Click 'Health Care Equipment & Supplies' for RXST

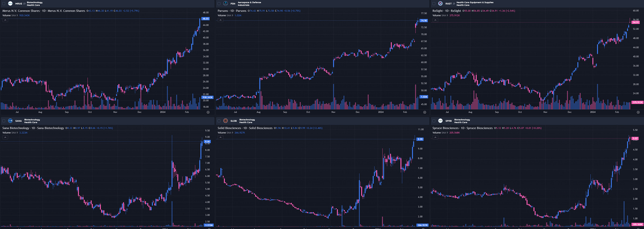tap(475, 2)
